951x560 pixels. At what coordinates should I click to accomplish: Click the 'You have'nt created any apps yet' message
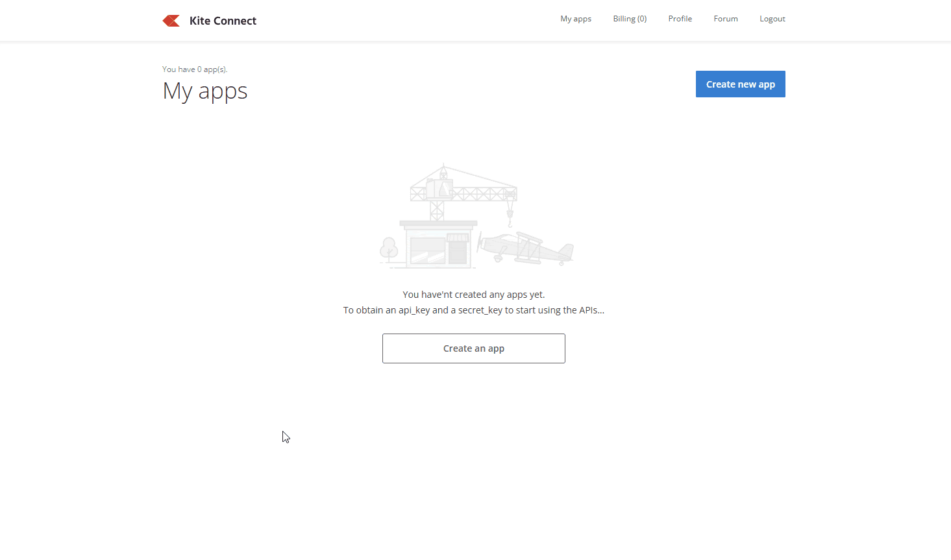(473, 295)
